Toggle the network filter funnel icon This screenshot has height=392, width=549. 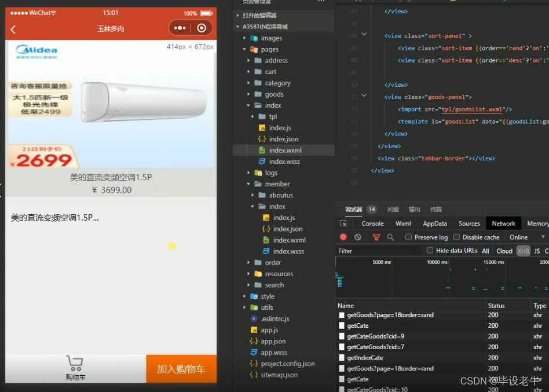[x=376, y=237]
